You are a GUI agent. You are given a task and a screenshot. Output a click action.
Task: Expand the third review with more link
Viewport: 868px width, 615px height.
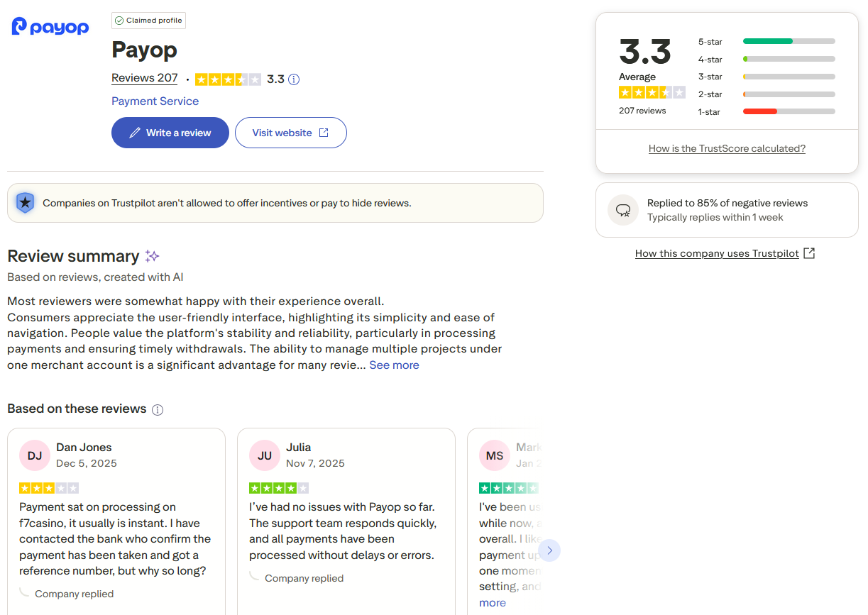coord(493,603)
